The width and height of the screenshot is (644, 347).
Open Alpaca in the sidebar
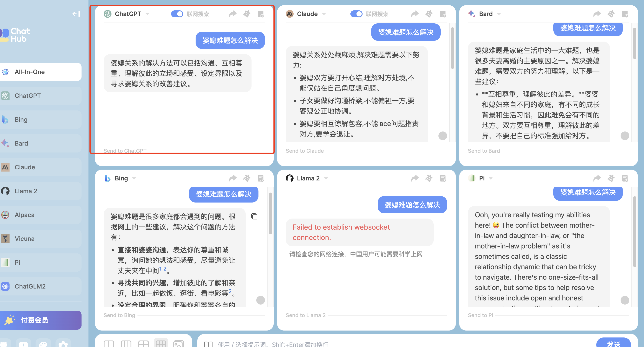click(x=41, y=215)
